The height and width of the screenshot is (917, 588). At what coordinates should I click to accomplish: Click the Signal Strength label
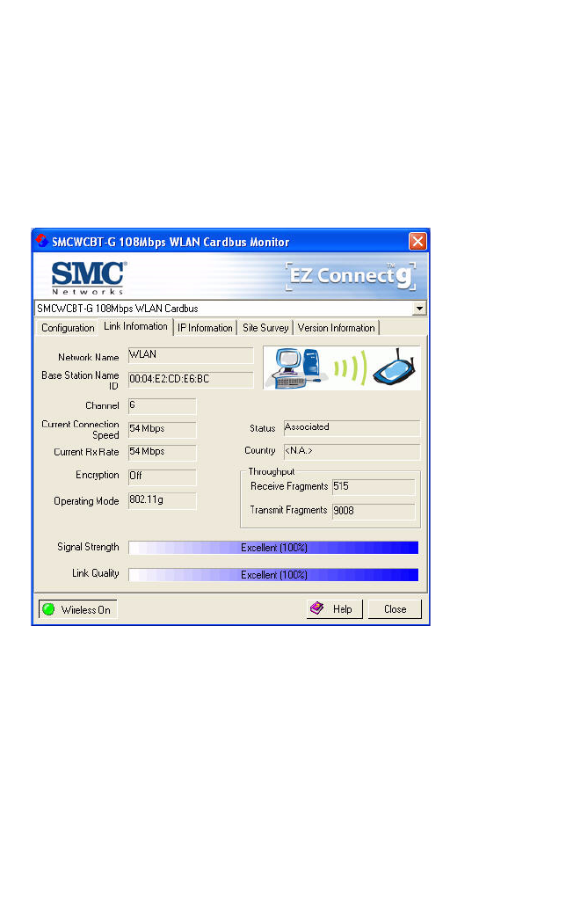tap(88, 547)
